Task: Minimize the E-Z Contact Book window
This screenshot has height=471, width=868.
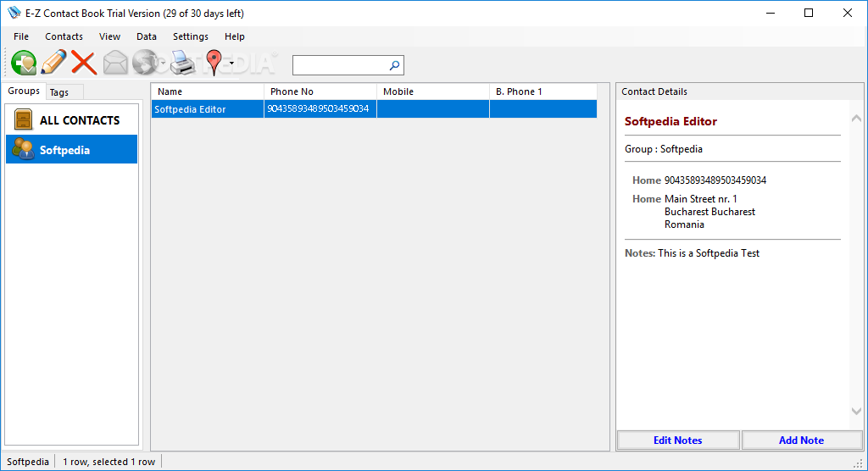Action: [770, 14]
